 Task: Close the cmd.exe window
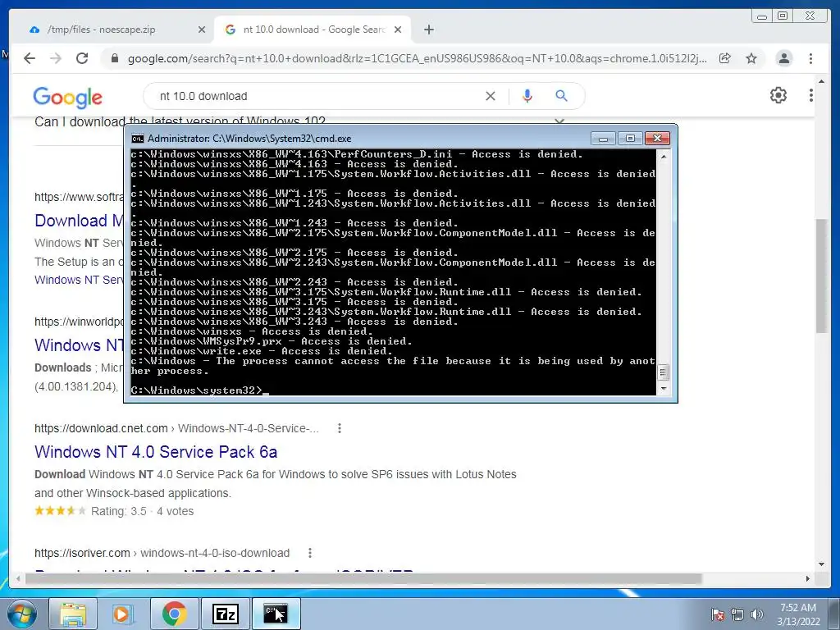[x=657, y=139]
